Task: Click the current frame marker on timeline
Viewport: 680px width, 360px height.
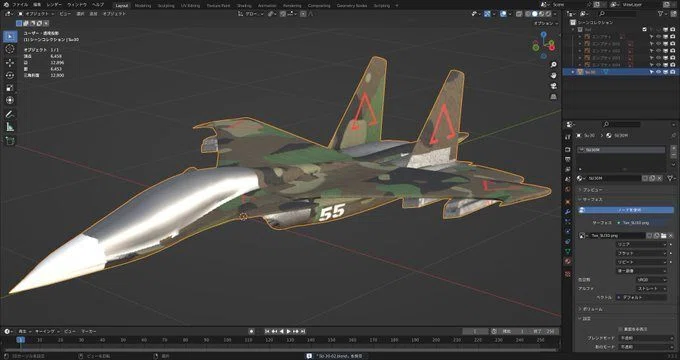Action: tap(20, 340)
